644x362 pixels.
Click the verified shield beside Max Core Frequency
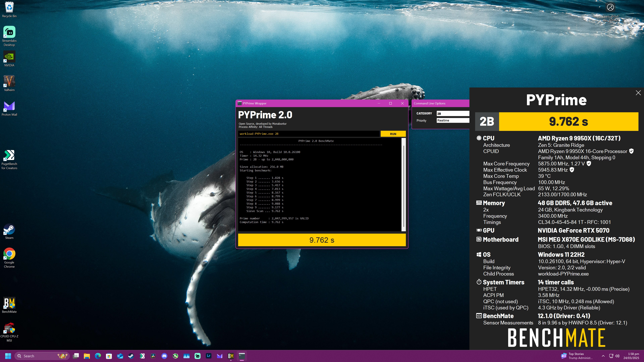(589, 164)
